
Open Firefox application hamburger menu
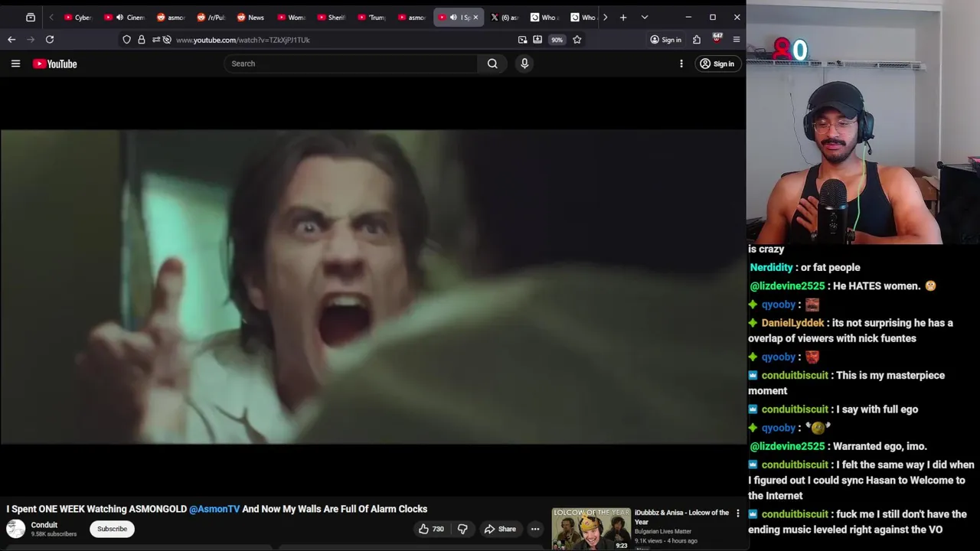pos(737,40)
